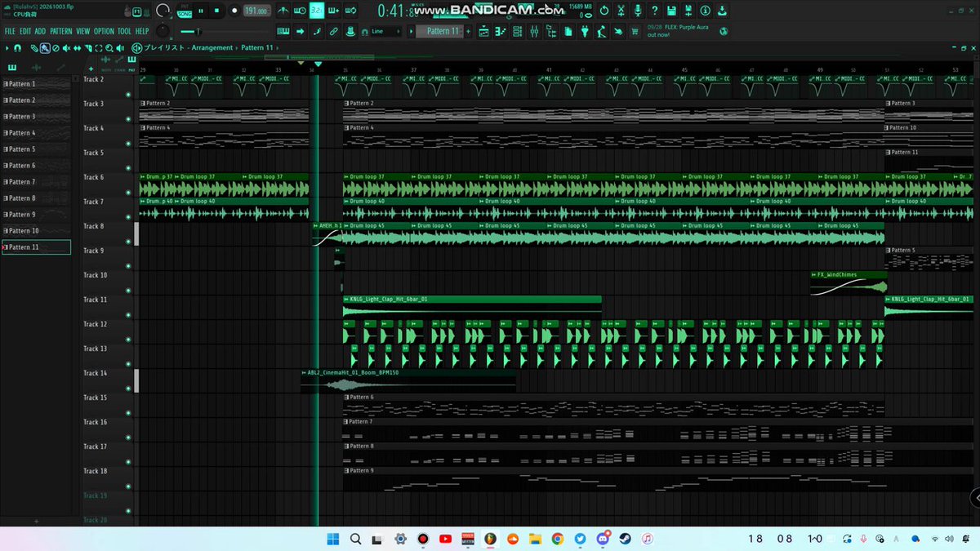Viewport: 980px width, 551px height.
Task: Open the FILE menu
Action: pyautogui.click(x=10, y=31)
